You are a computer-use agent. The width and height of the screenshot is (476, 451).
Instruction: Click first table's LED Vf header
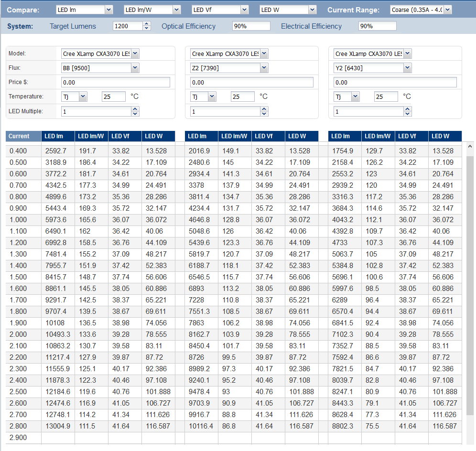125,136
